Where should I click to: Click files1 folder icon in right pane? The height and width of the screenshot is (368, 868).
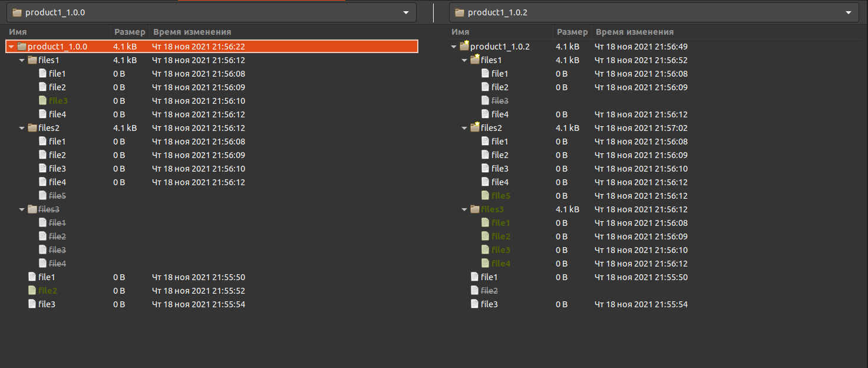pos(475,60)
